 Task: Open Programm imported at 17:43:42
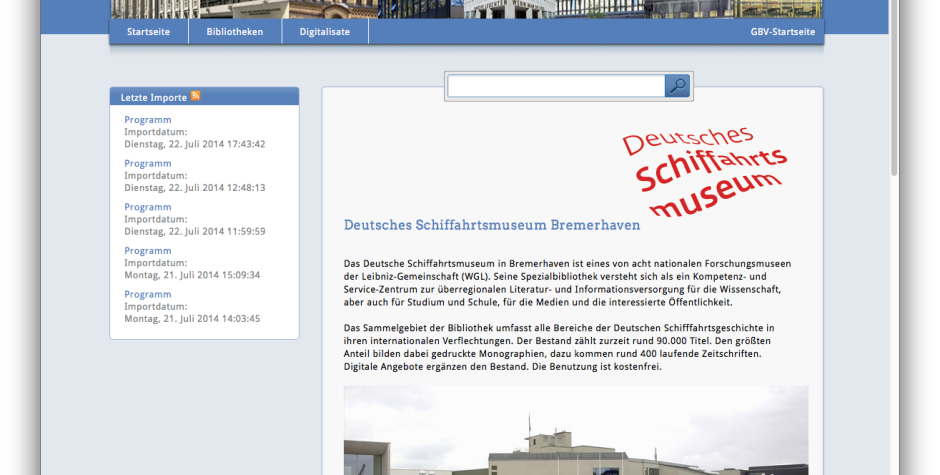coord(147,120)
